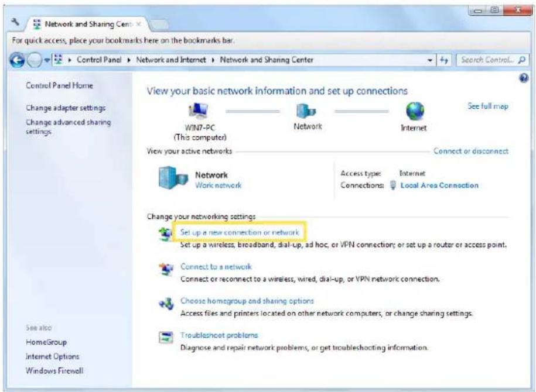Click the Internet access type value
Screen dimensions: 536x392
point(412,173)
